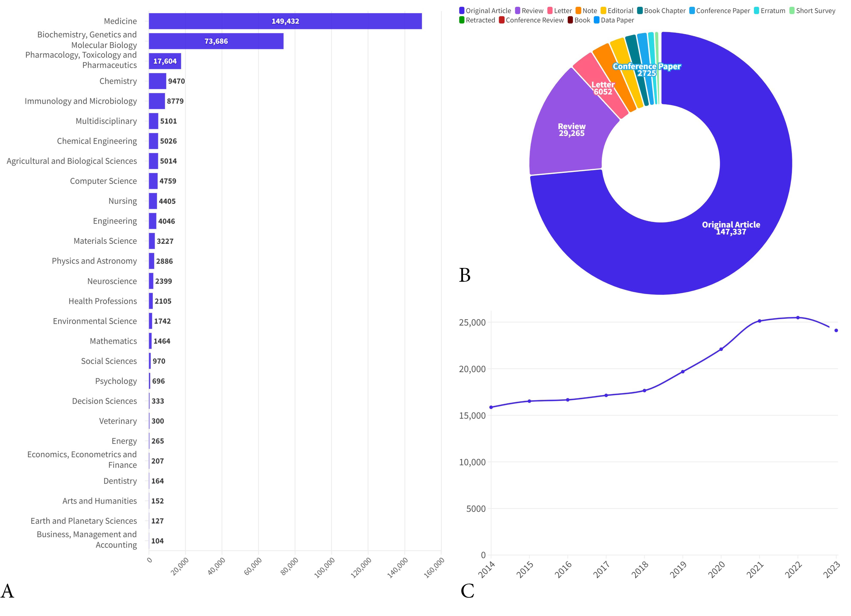Image resolution: width=851 pixels, height=616 pixels.
Task: Select the Biochemistry bar labeled 73,686
Action: 216,41
